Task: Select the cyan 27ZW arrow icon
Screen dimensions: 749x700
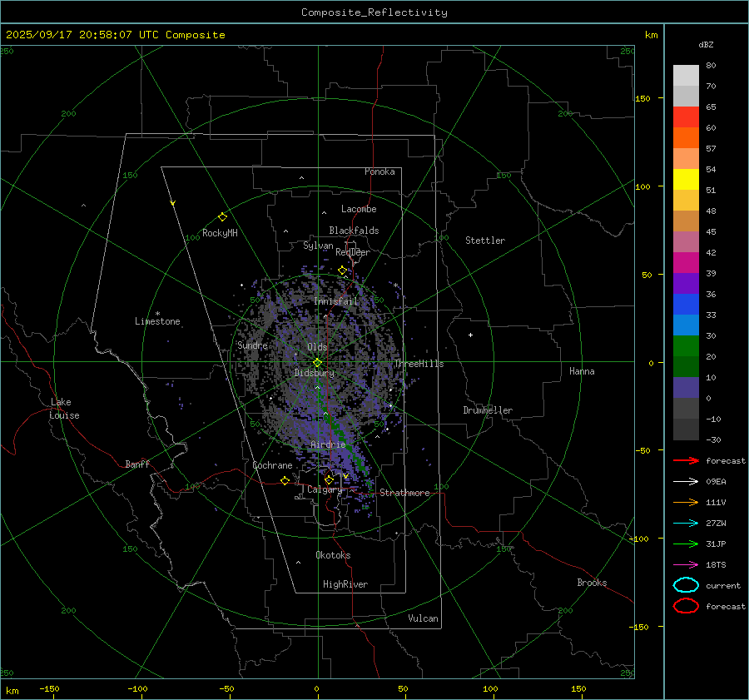Action: pyautogui.click(x=686, y=523)
